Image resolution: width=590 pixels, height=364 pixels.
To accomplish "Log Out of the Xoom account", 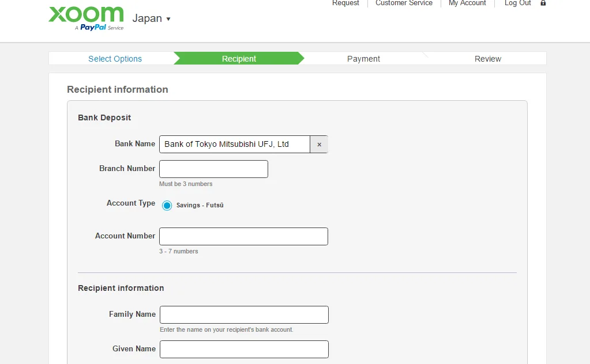I will coord(517,3).
